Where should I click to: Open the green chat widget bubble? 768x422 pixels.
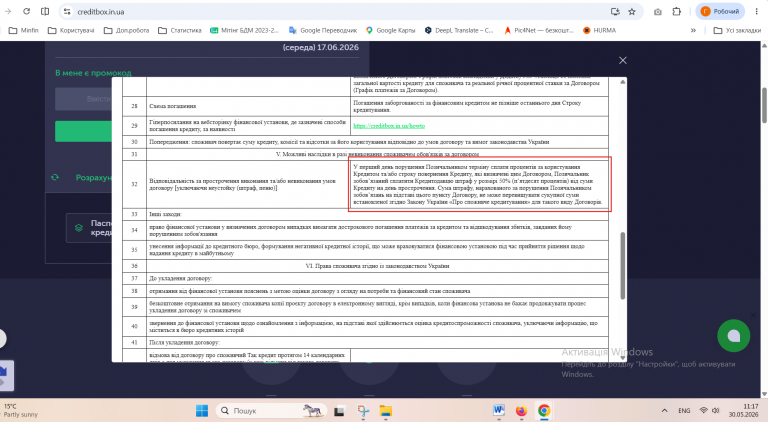coord(733,336)
